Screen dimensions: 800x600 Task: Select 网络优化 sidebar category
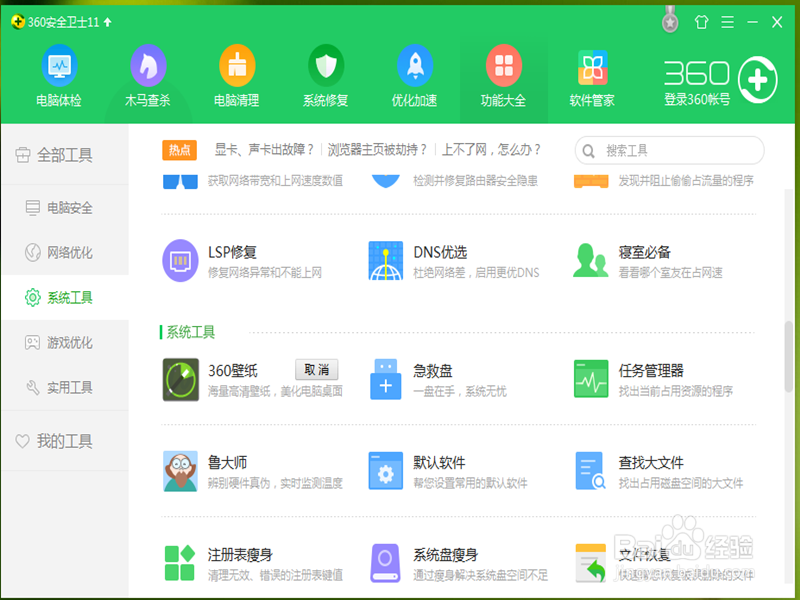(x=64, y=253)
